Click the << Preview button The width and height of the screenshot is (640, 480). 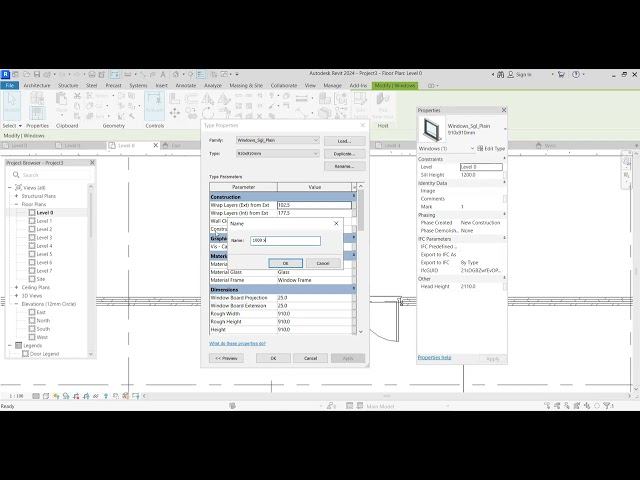tap(226, 358)
